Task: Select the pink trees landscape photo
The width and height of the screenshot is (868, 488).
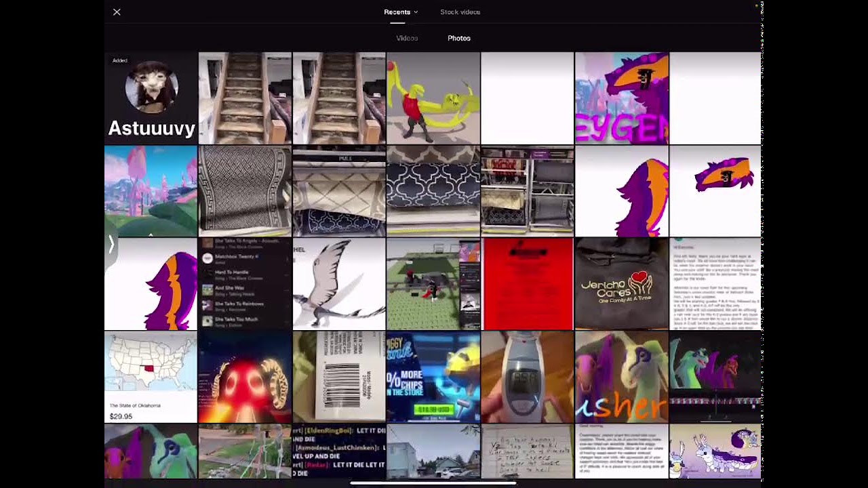Action: click(151, 191)
